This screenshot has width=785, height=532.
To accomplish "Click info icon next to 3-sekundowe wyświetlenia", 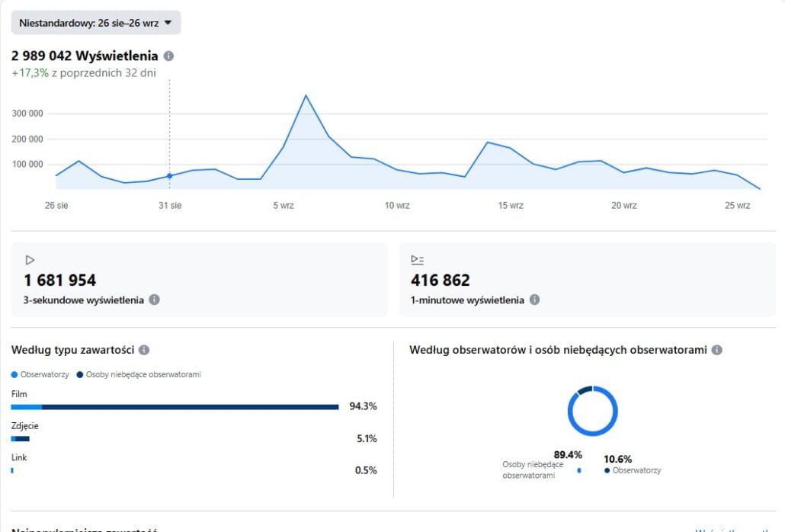I will [154, 300].
